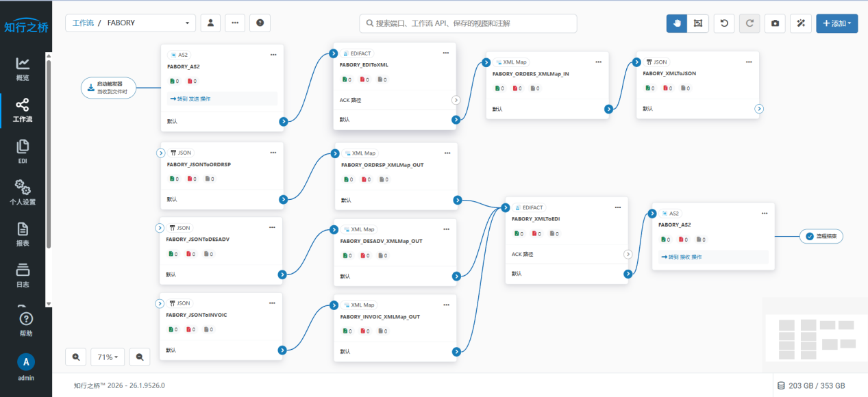
Task: Click the search connectors input field
Action: click(x=468, y=23)
